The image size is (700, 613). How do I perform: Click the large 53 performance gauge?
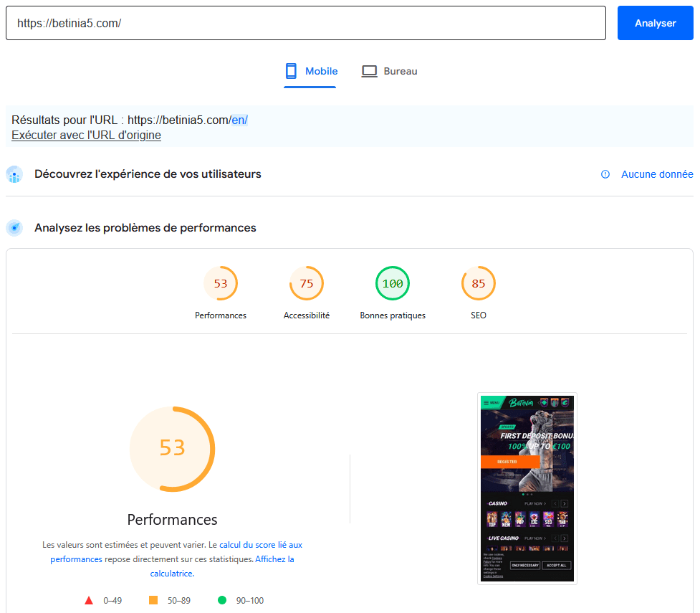tap(173, 449)
